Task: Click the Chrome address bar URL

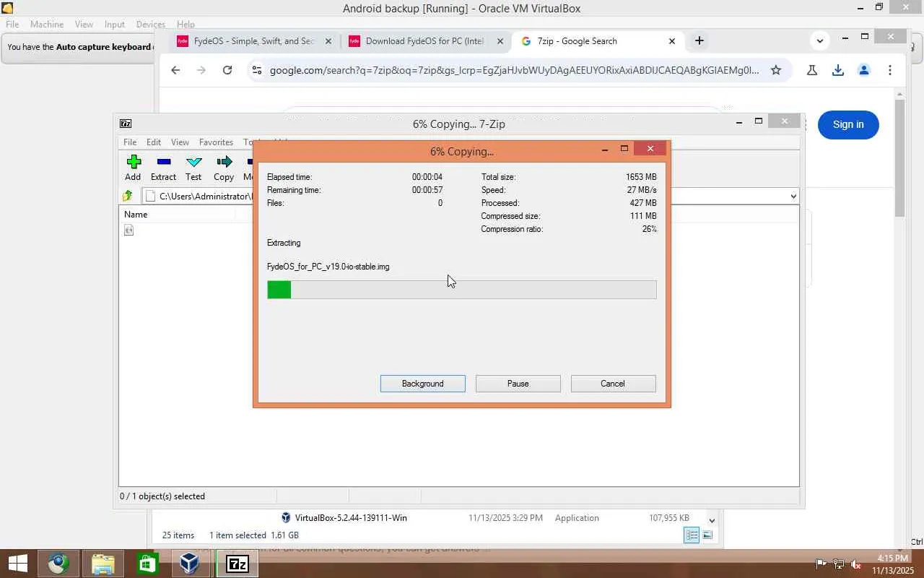Action: (515, 70)
